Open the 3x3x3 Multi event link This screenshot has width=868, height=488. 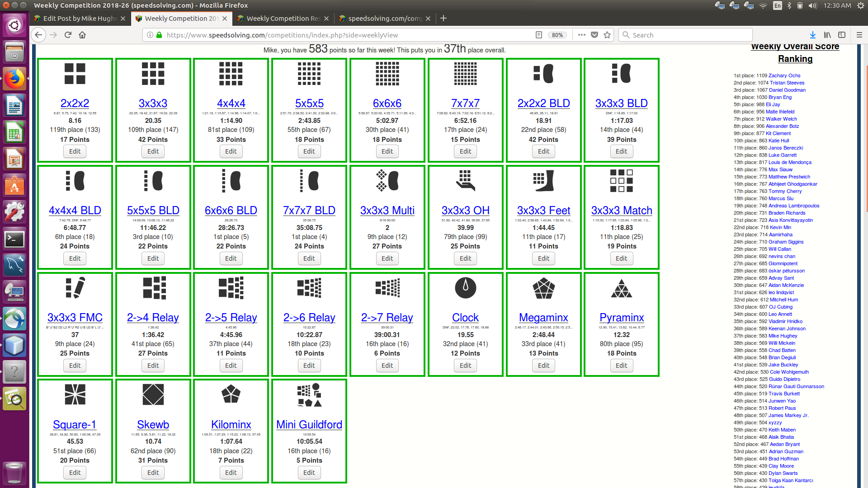tap(387, 210)
